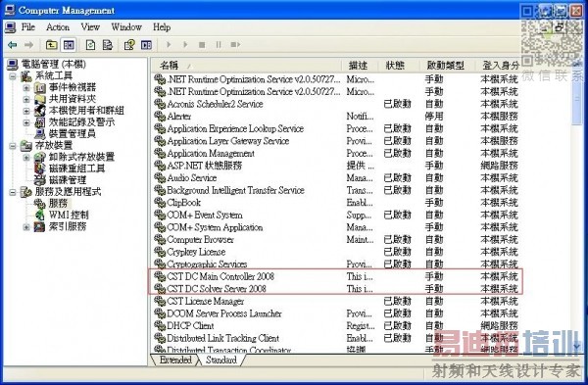Click the Back arrow toolbar icon

tap(13, 45)
